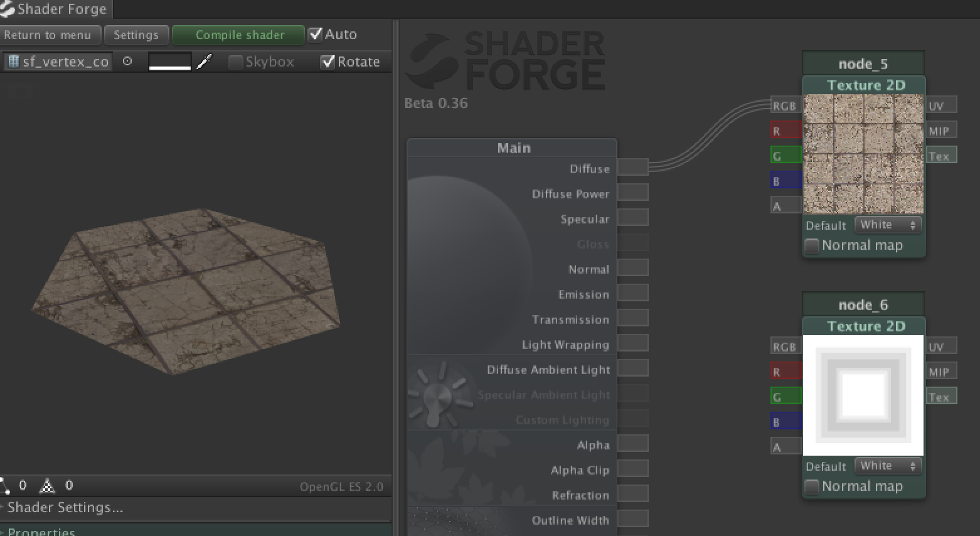Click the node_6 Texture 2D title bar

click(x=865, y=326)
